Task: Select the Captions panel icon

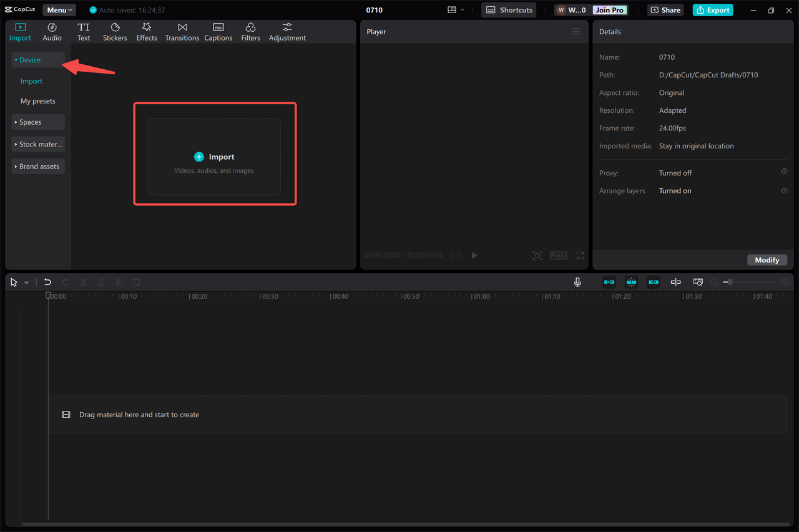Action: point(218,31)
